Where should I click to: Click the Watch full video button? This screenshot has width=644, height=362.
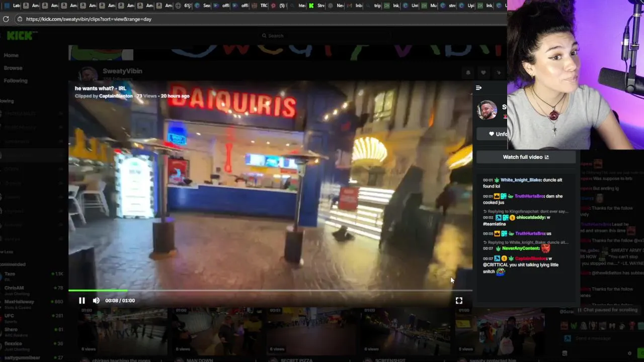click(526, 157)
